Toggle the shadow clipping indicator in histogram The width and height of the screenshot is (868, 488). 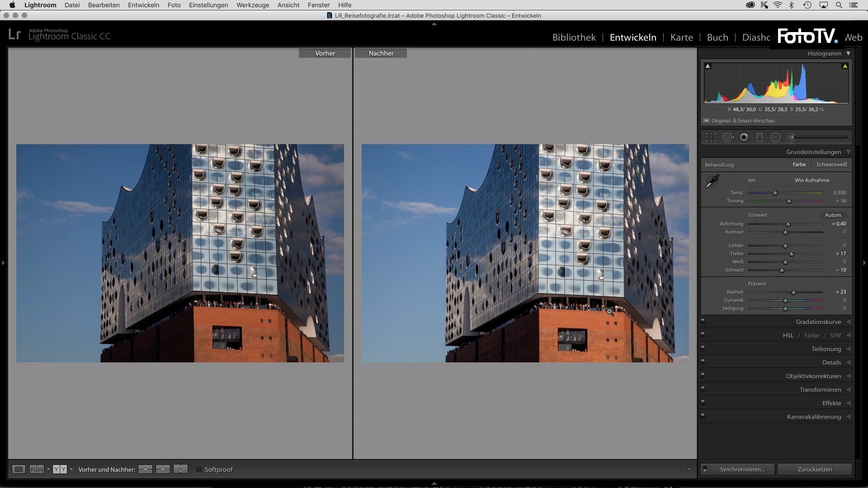coord(708,66)
